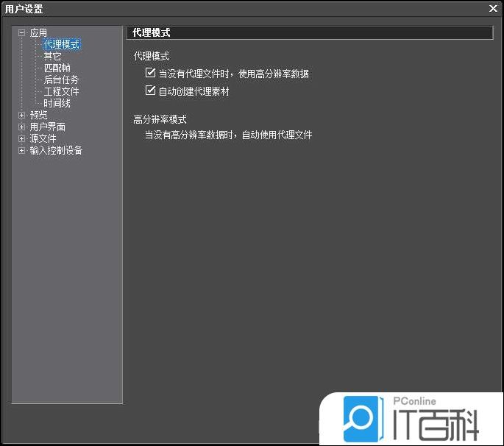This screenshot has width=504, height=446.
Task: Expand the 预览 tree node
Action: tap(21, 115)
